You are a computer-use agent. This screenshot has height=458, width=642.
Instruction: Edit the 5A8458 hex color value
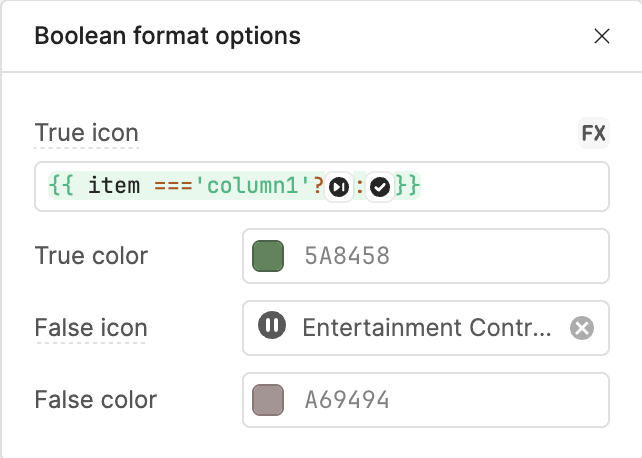click(x=347, y=256)
